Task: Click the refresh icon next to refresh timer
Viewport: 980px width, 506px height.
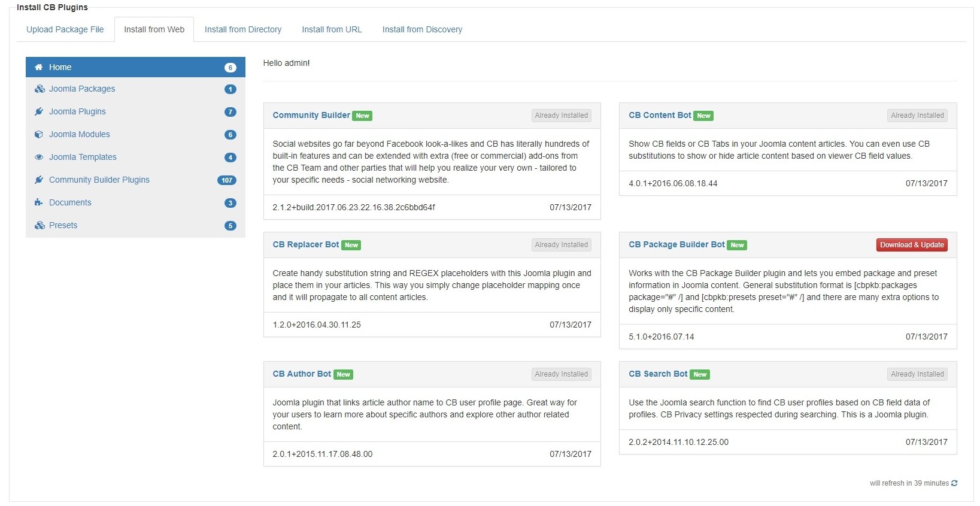Action: [x=954, y=483]
